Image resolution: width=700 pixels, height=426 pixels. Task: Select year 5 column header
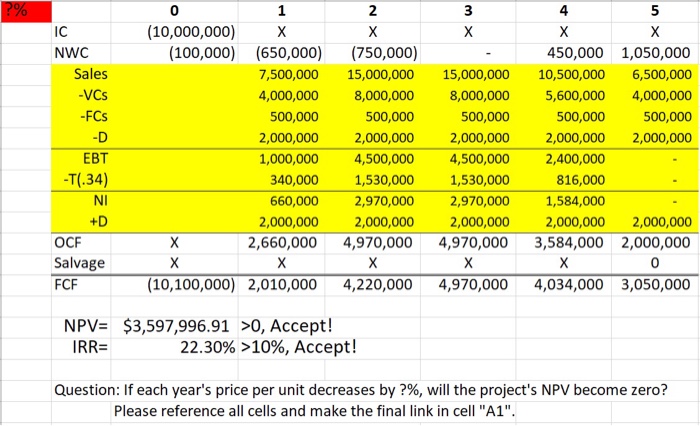(654, 11)
